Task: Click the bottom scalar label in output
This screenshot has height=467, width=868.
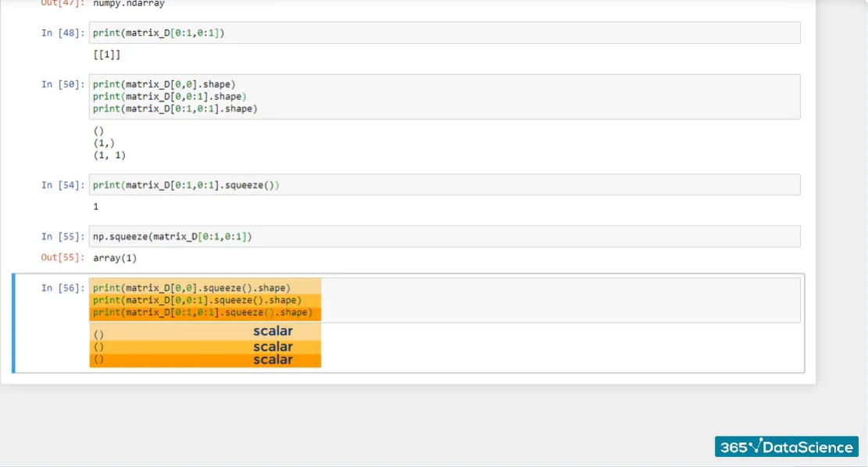Action: pyautogui.click(x=273, y=360)
